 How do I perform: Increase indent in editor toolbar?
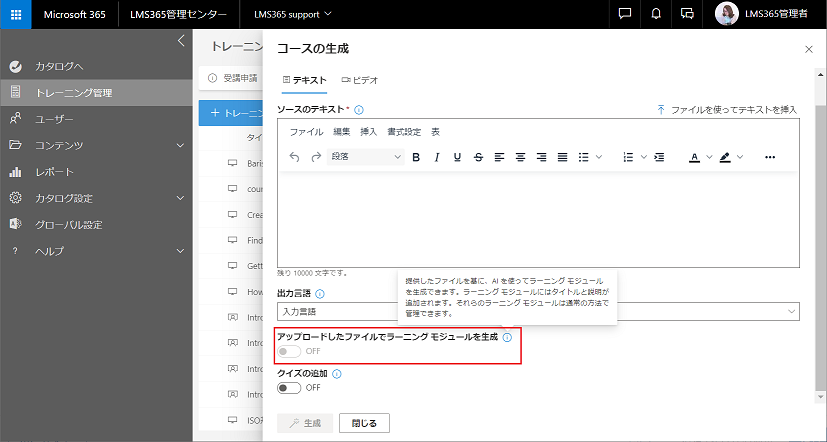[659, 157]
